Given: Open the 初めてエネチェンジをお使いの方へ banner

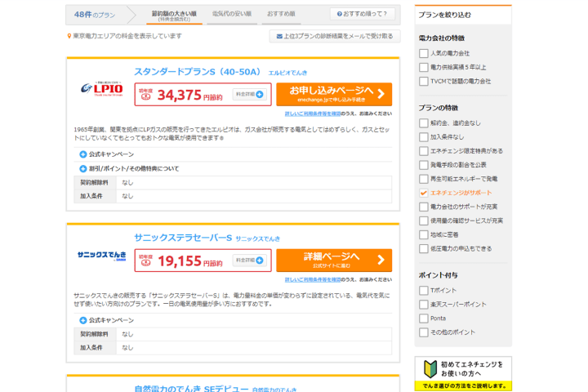Looking at the screenshot, I should [463, 373].
